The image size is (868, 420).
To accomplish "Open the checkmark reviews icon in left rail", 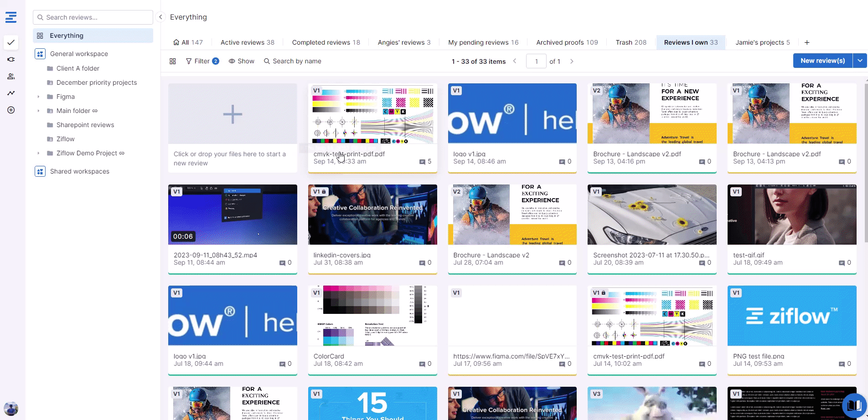I will [x=11, y=42].
